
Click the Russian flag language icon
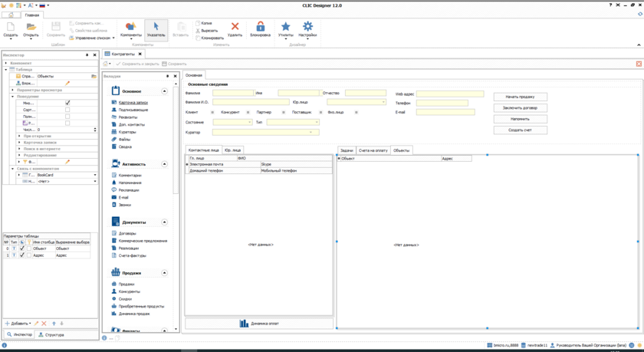coord(42,5)
